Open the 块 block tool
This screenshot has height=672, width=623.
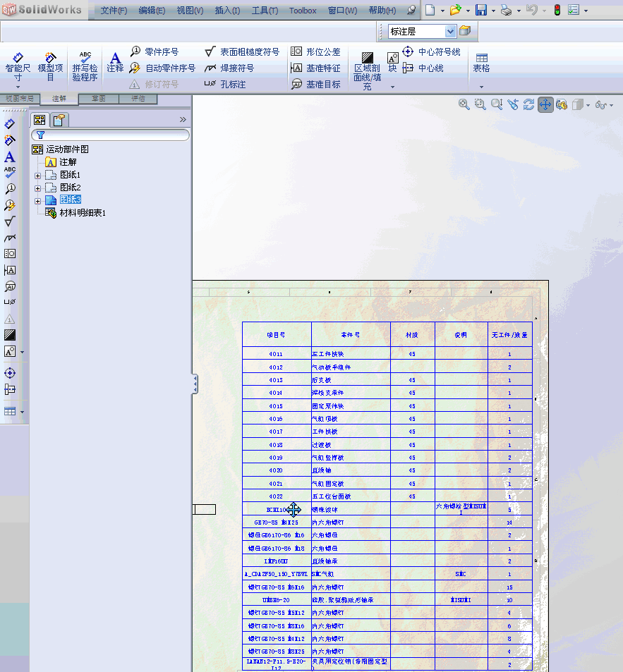(392, 63)
